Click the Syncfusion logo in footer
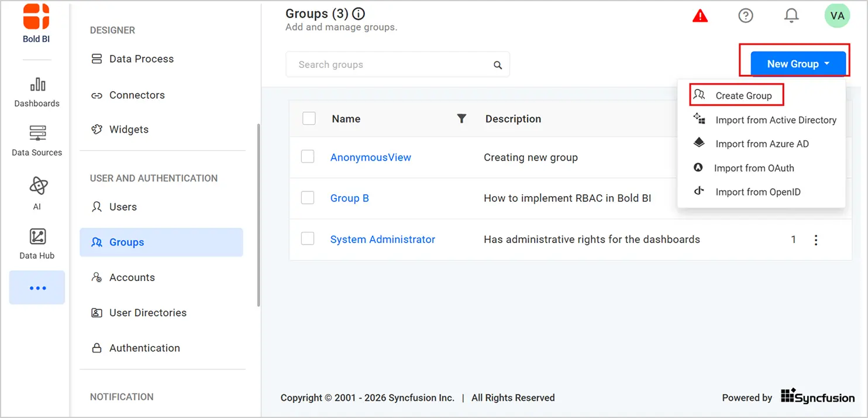 coord(818,396)
